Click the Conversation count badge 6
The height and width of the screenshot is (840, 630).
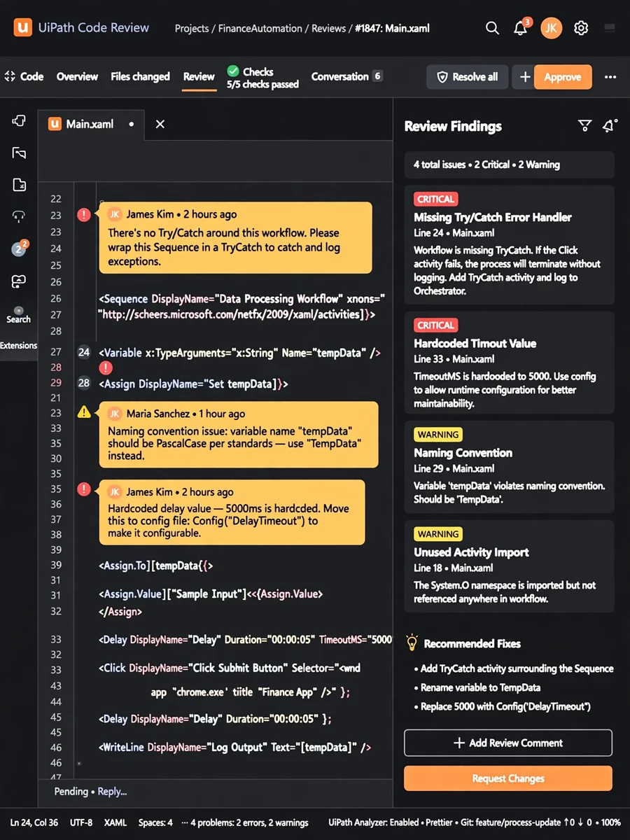(x=377, y=76)
